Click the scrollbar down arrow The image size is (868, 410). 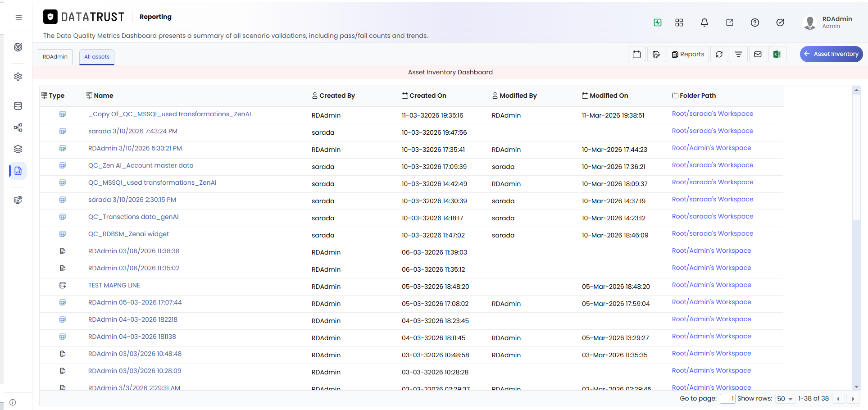pos(856,387)
